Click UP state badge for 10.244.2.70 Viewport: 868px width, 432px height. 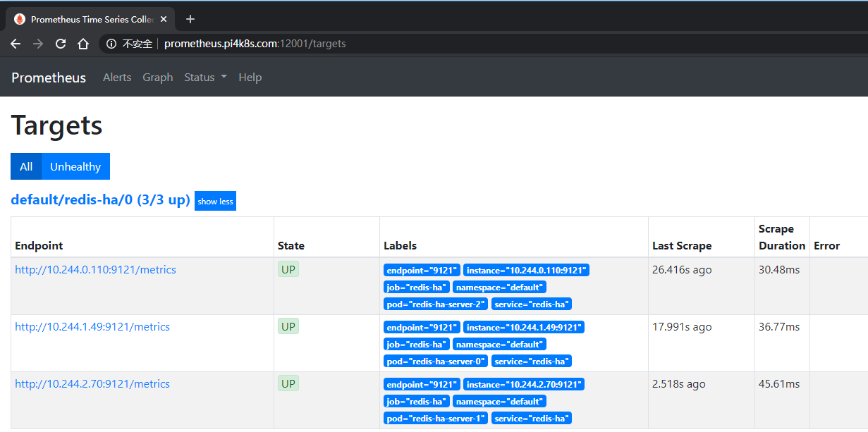[288, 383]
